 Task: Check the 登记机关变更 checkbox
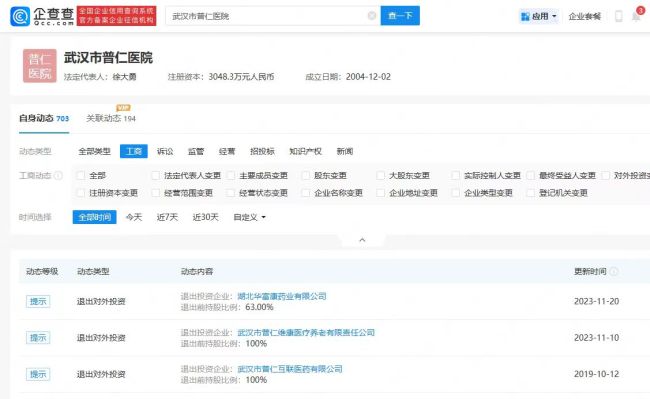point(530,193)
